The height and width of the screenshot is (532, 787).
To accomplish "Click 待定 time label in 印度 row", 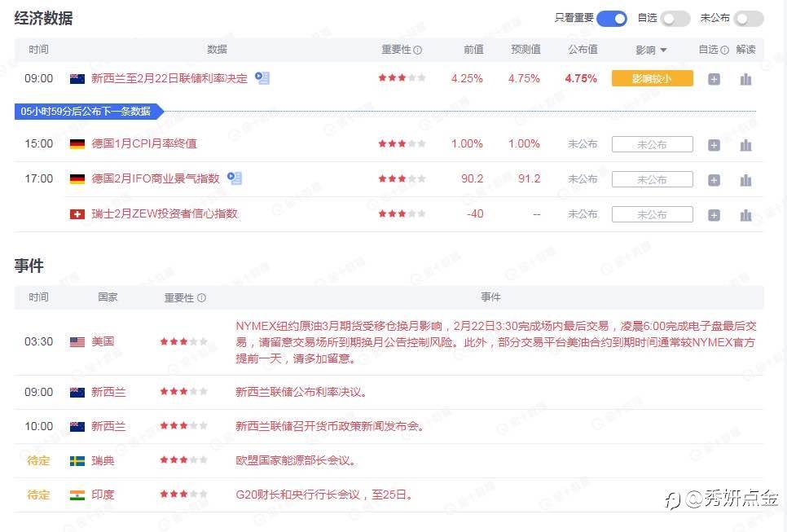I will point(38,495).
